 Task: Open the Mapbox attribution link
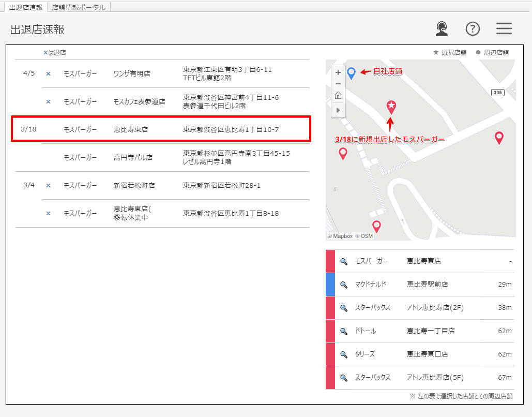(340, 236)
